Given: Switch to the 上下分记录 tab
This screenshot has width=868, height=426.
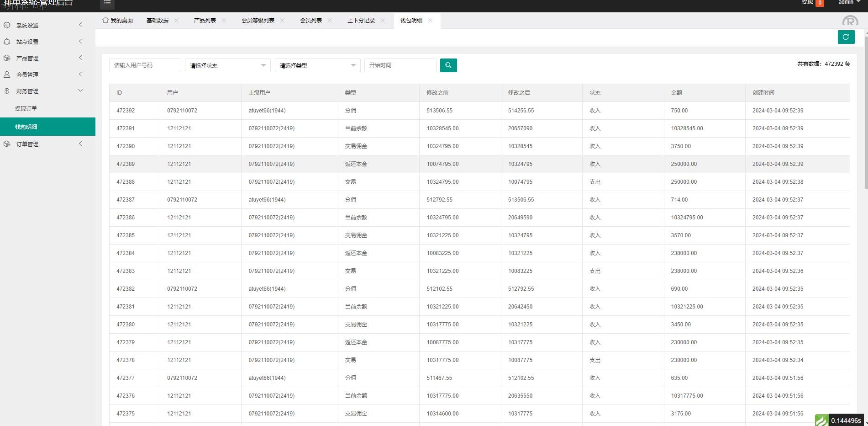Looking at the screenshot, I should [361, 21].
